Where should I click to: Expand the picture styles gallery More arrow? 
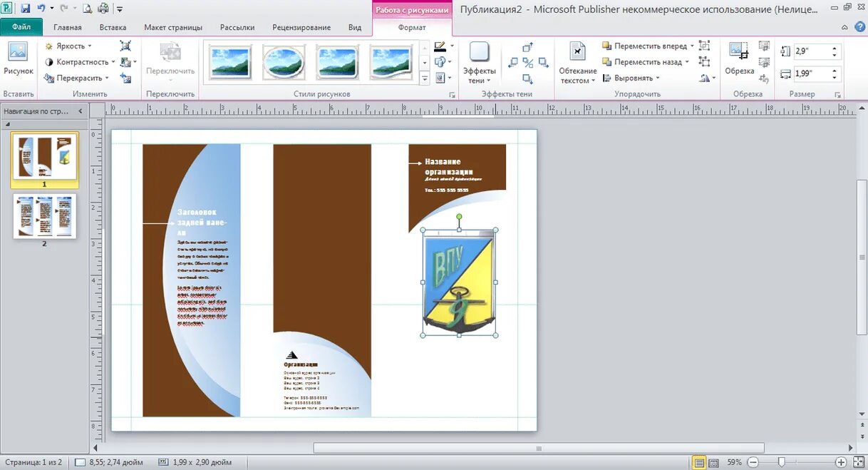(425, 78)
